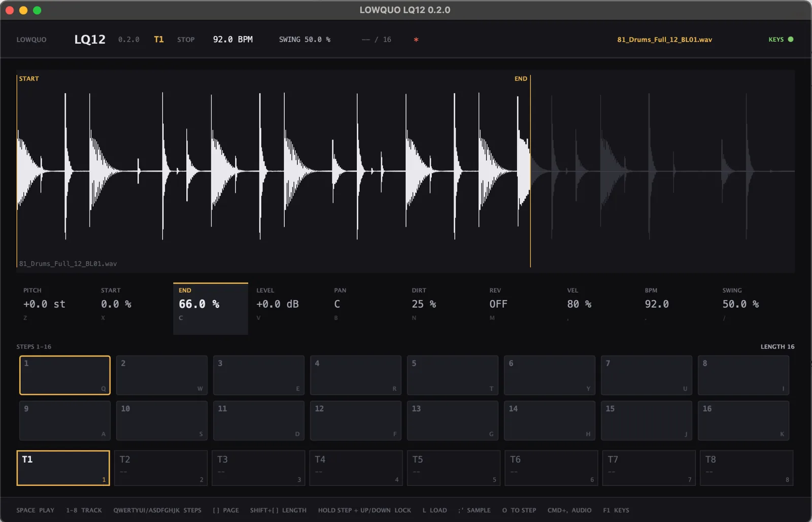Toggle step 8 pad
The height and width of the screenshot is (522, 812).
tap(743, 375)
